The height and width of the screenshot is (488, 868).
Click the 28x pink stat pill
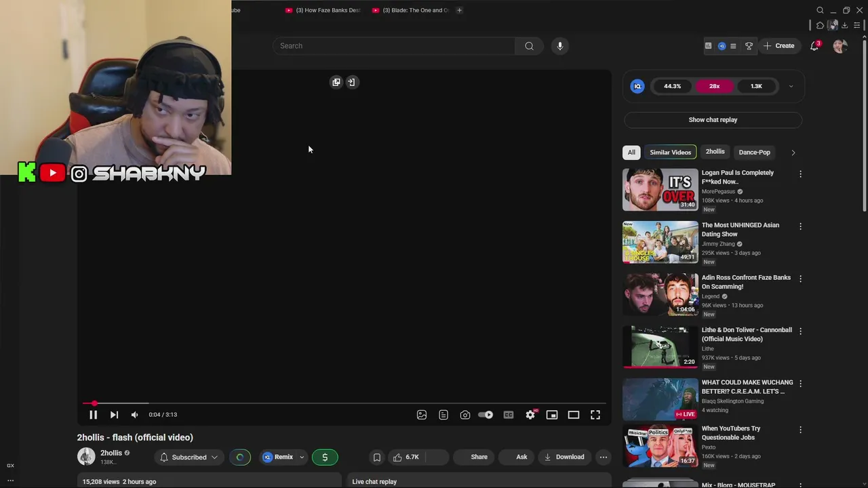click(x=714, y=86)
